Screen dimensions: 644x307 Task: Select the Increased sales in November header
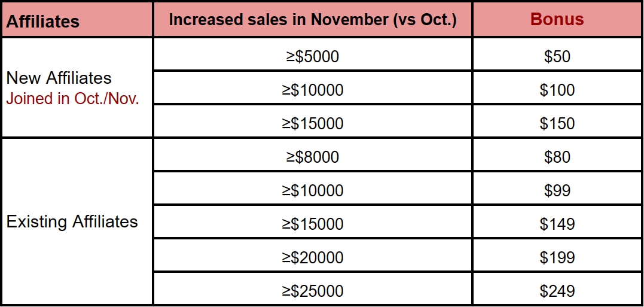click(313, 20)
